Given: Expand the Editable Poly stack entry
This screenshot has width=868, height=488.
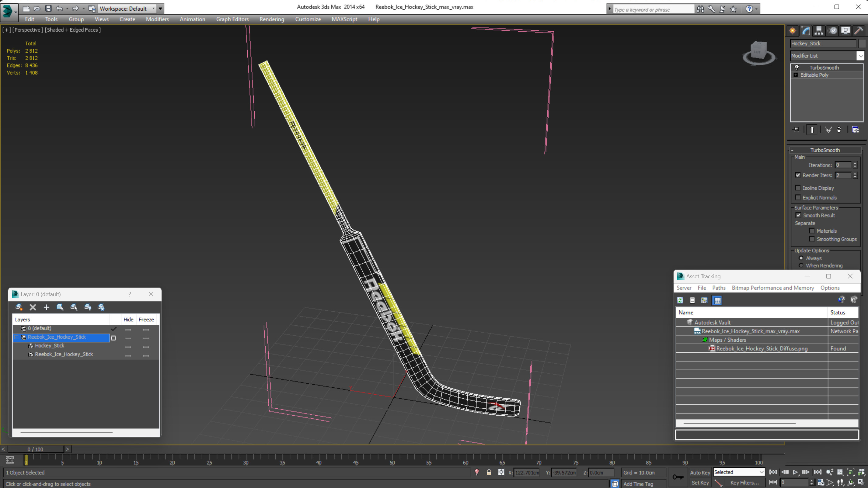Looking at the screenshot, I should click(x=796, y=75).
